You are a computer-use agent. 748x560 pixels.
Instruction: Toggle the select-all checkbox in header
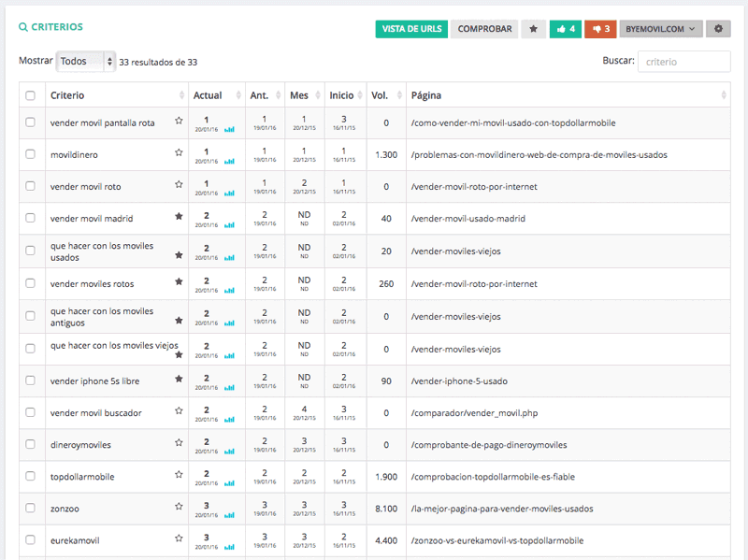tap(31, 95)
